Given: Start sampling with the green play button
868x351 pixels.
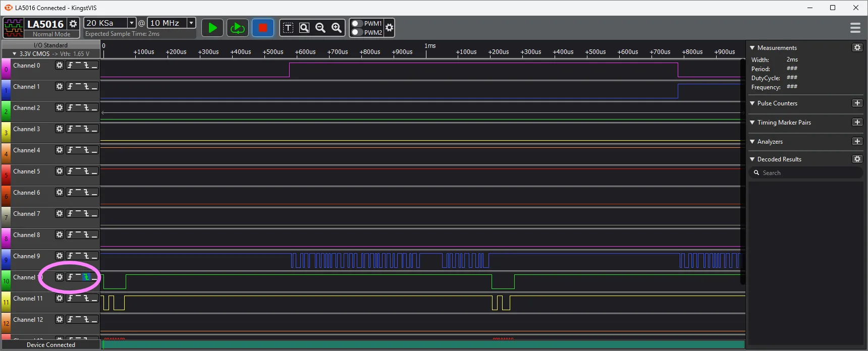Looking at the screenshot, I should coord(212,28).
